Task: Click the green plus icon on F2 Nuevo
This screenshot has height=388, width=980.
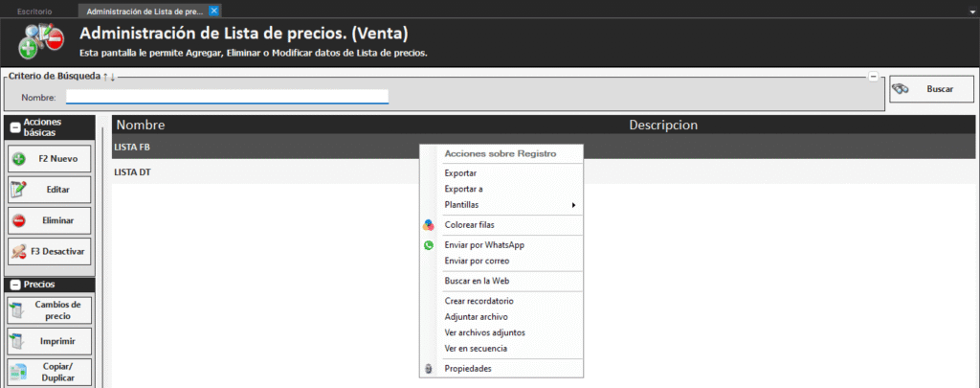Action: (x=19, y=157)
